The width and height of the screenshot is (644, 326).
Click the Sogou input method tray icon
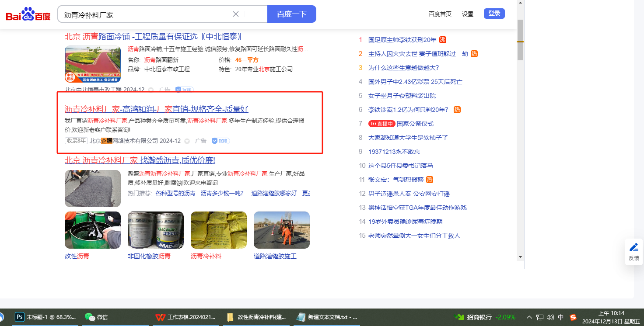(x=573, y=317)
